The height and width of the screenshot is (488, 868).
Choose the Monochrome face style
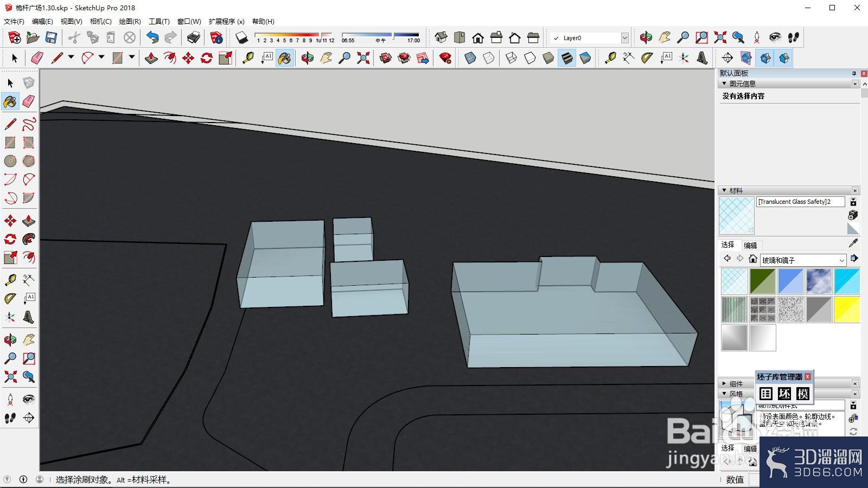(x=585, y=57)
